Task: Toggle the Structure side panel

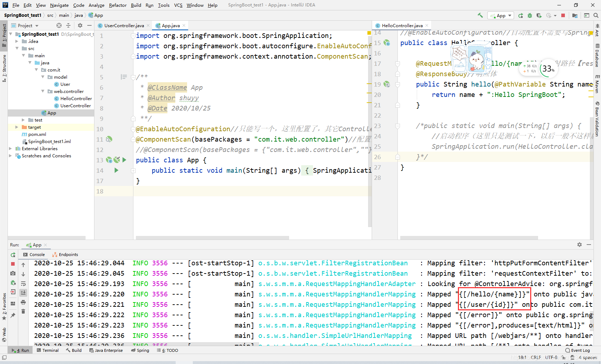Action: 4,68
